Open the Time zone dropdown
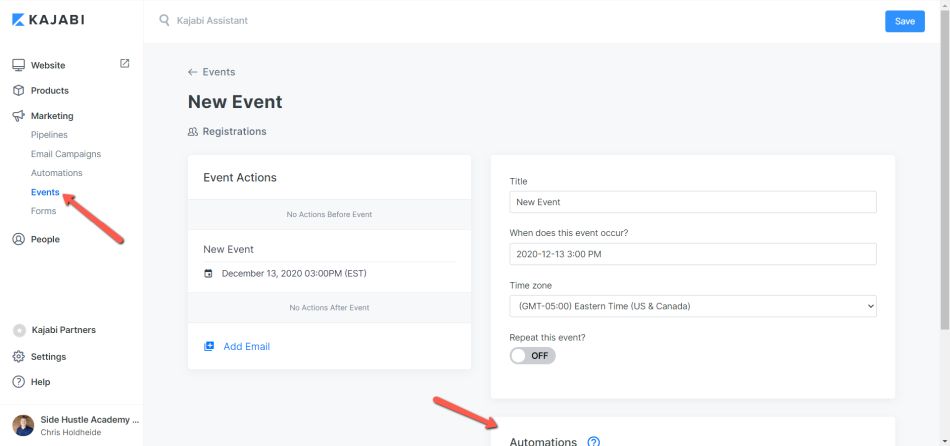The height and width of the screenshot is (446, 950). point(693,306)
